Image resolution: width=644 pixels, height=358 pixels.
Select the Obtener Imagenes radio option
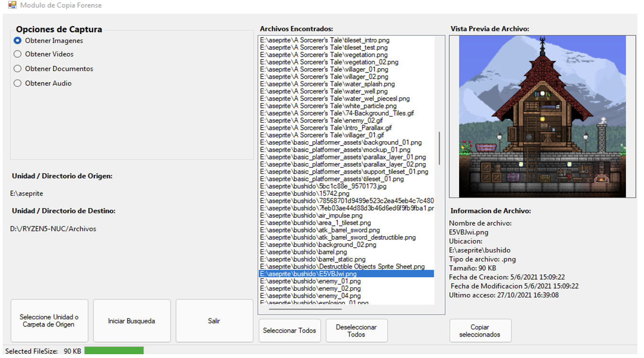(x=48, y=41)
